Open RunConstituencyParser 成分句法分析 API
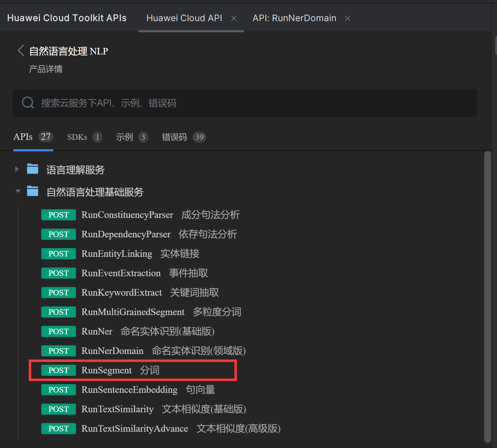This screenshot has height=448, width=497. [x=140, y=215]
